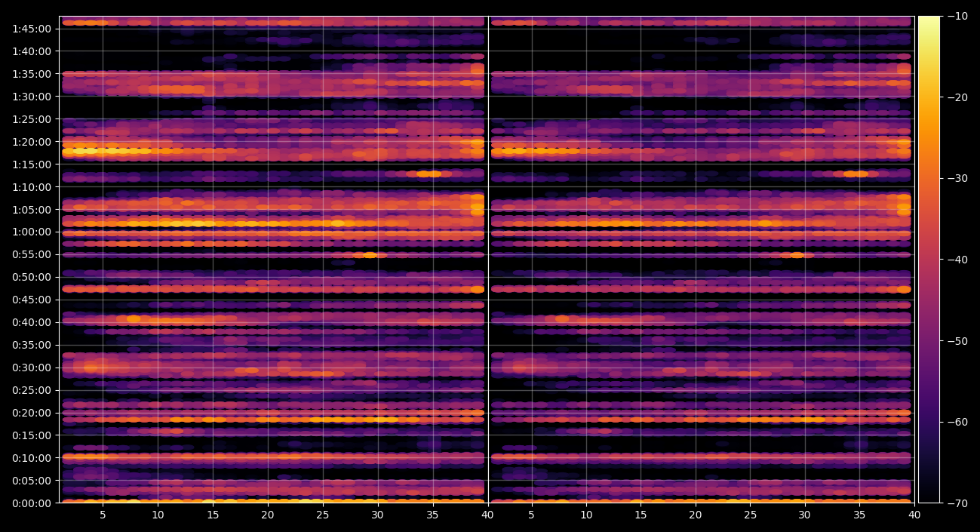Click the −50 colorbar tick label
The width and height of the screenshot is (980, 532).
[x=958, y=340]
